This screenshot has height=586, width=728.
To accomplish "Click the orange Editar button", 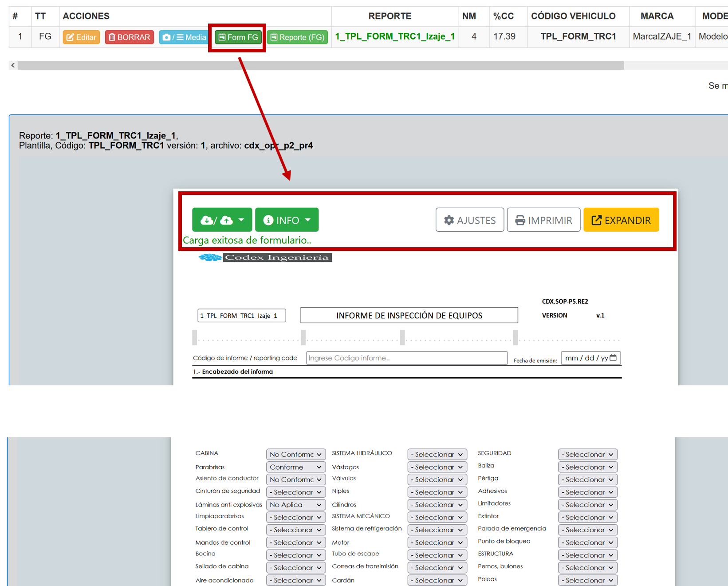I will coord(81,37).
